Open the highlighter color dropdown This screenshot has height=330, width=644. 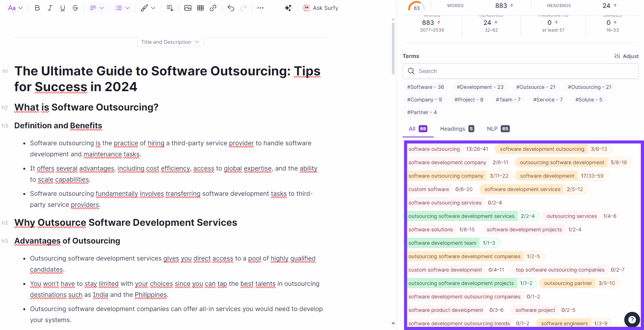pyautogui.click(x=148, y=8)
